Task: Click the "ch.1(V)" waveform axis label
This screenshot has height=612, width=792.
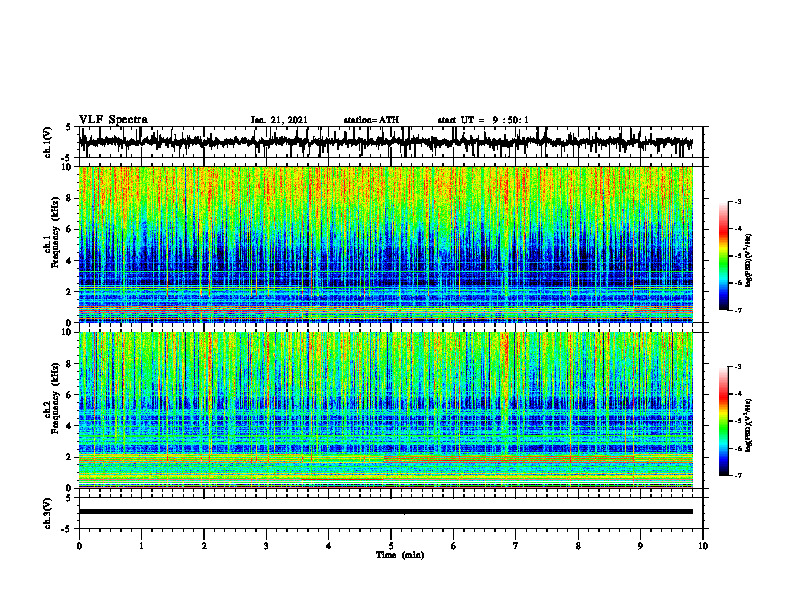Action: coord(48,142)
